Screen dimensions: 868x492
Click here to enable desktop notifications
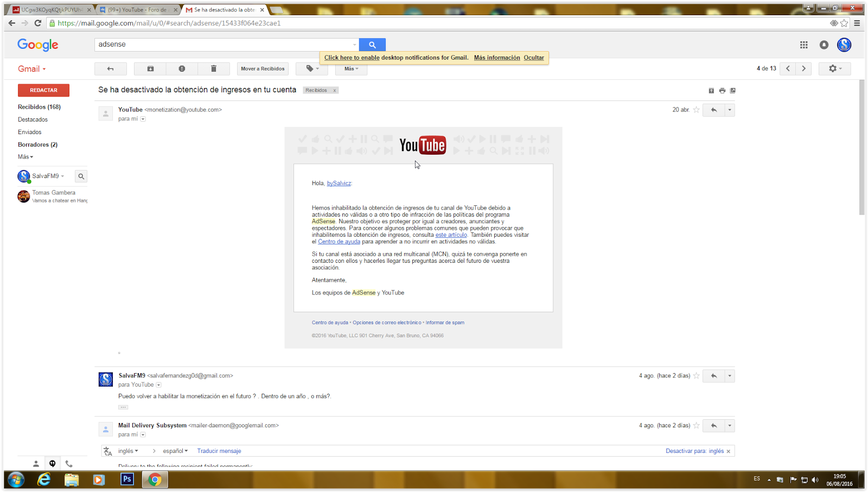point(352,58)
